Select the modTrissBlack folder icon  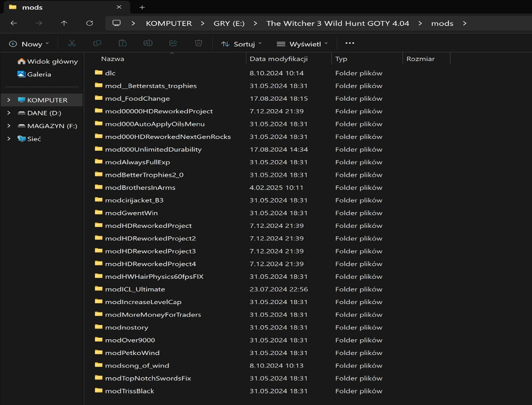tap(99, 391)
